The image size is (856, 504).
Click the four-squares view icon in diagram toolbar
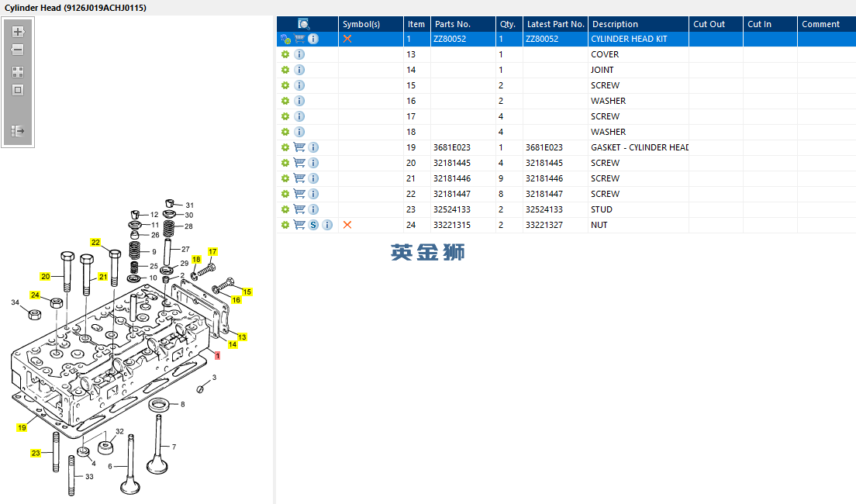pos(18,71)
